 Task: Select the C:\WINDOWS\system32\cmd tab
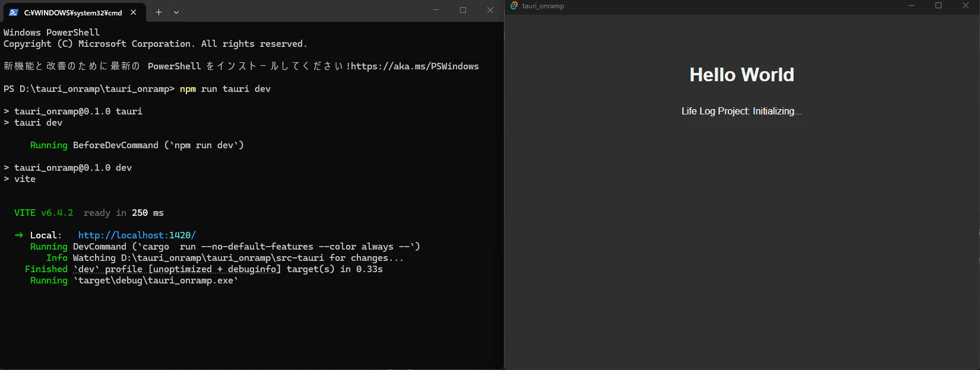point(74,12)
